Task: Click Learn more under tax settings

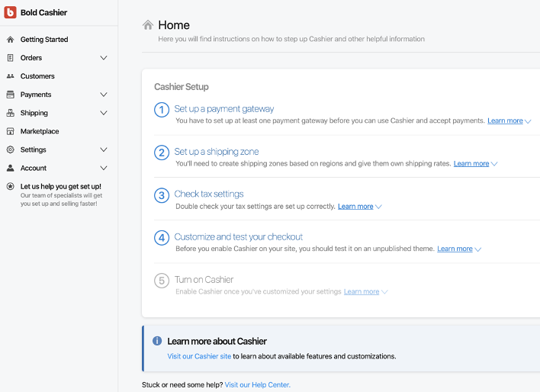Action: 355,207
